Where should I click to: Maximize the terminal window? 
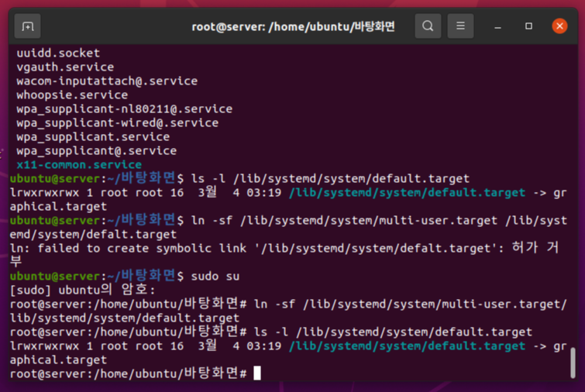(528, 26)
